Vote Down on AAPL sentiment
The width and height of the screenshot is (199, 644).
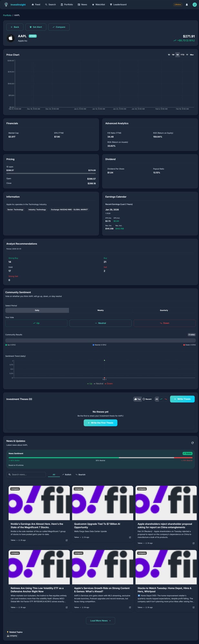coord(164,323)
